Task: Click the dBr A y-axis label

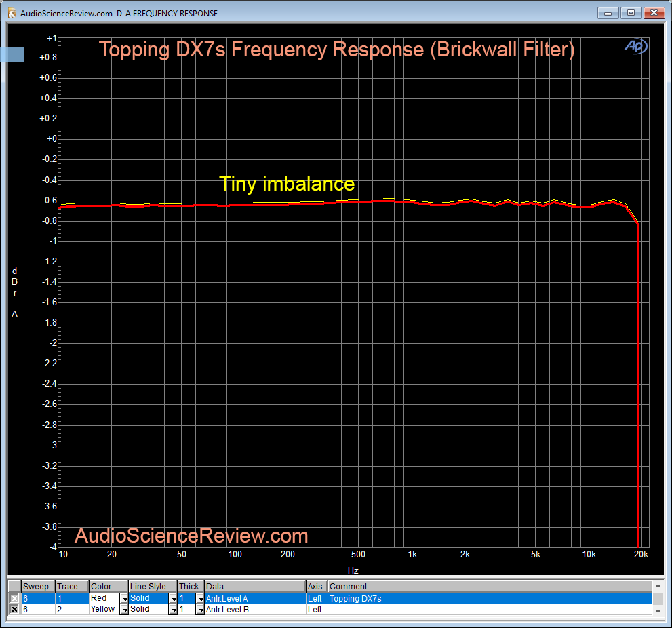Action: coord(14,292)
